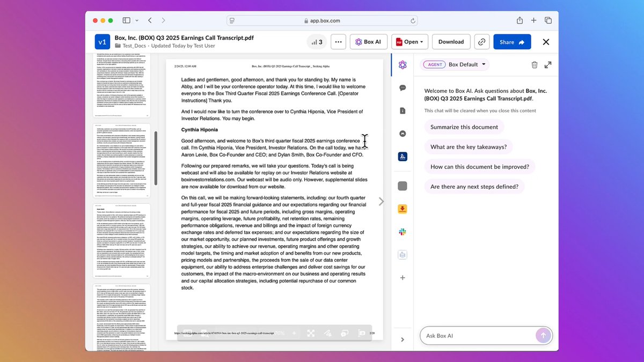Screen dimensions: 644x362
Task: Click the 'Cynthia Hiponia' bold heading in document
Action: point(200,130)
